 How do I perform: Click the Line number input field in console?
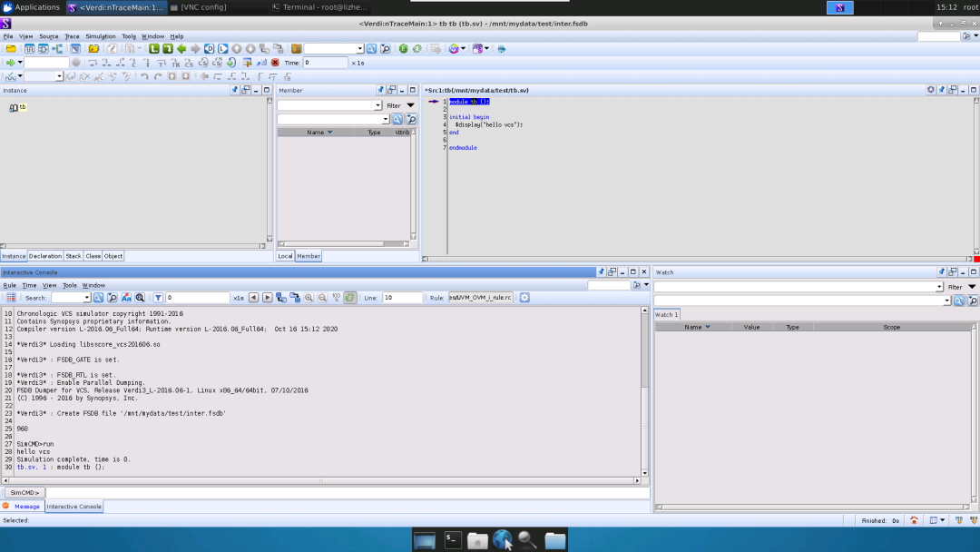(x=402, y=298)
